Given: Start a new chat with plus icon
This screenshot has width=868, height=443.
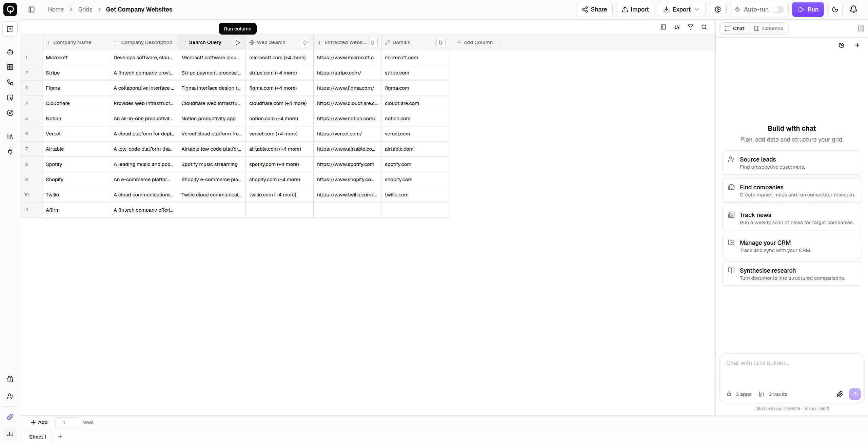Looking at the screenshot, I should point(857,45).
